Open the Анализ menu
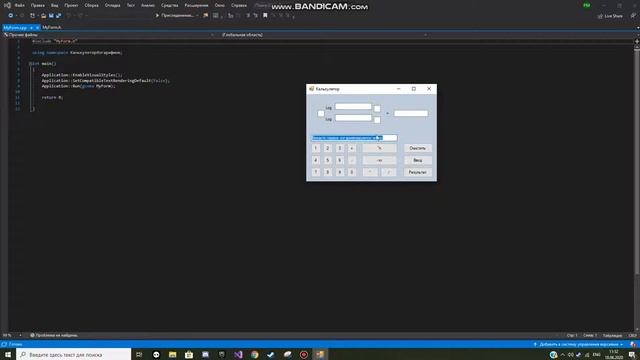The width and height of the screenshot is (640, 360). tap(148, 5)
